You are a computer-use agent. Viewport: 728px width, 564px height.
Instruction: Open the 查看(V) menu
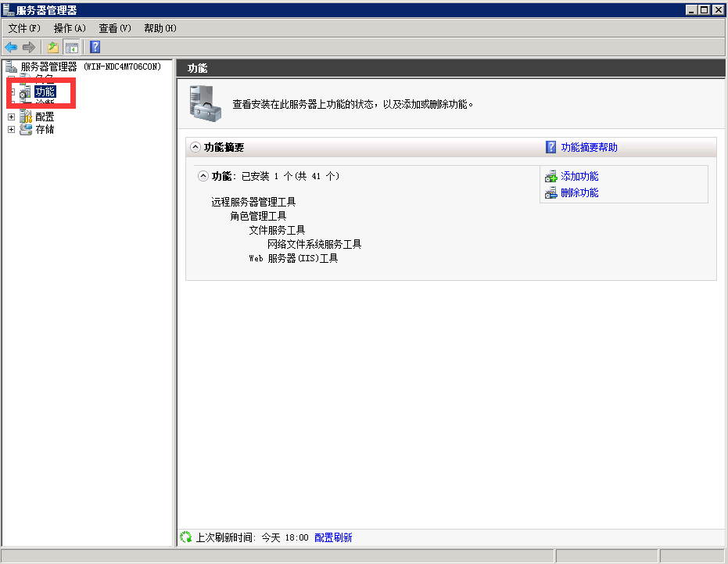tap(115, 28)
